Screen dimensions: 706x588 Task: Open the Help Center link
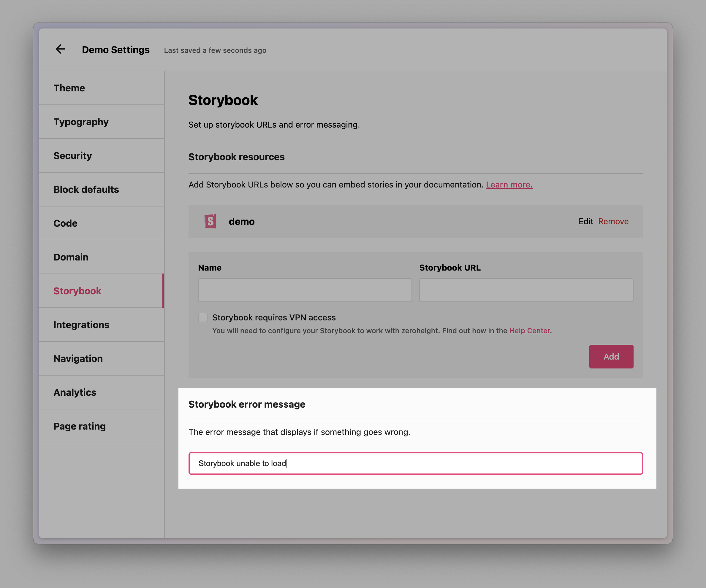point(530,330)
